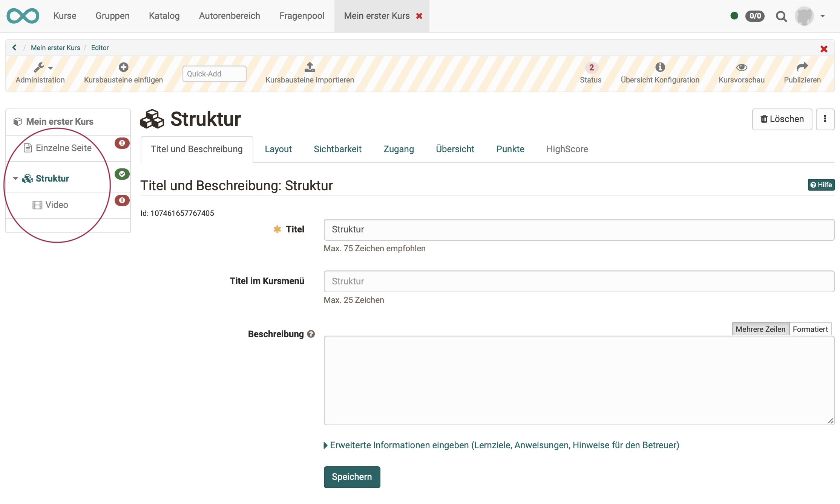The image size is (840, 504).
Task: Close the Mein erster Kurs tab
Action: click(419, 16)
